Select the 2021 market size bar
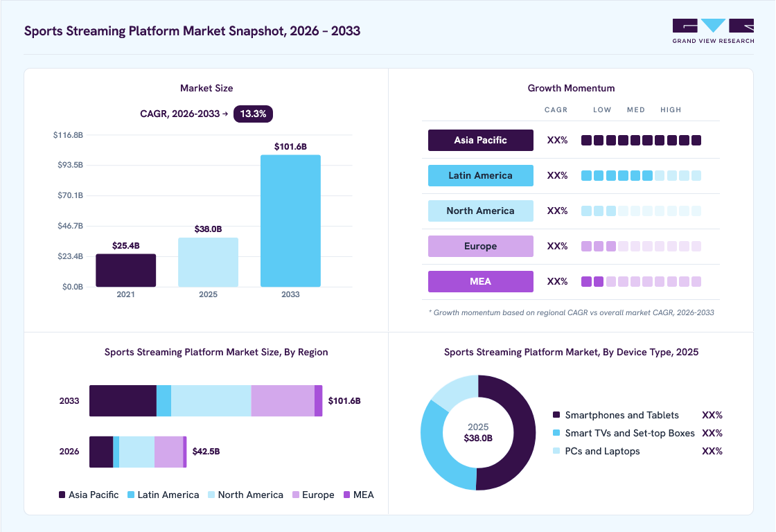 (125, 270)
